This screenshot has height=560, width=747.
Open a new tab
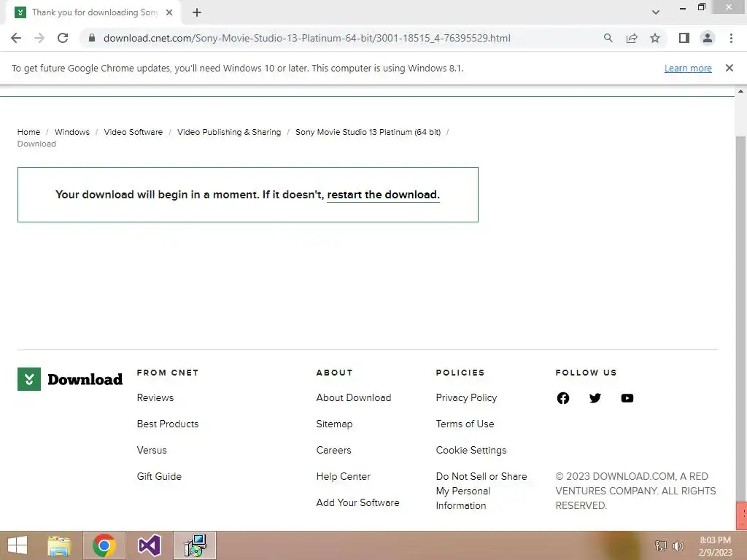197,12
